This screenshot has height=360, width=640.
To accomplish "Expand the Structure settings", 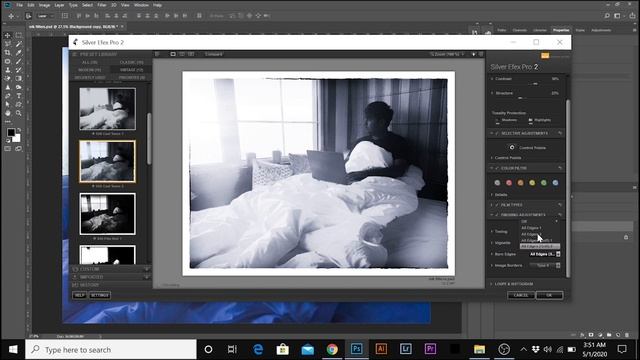I will tap(492, 93).
